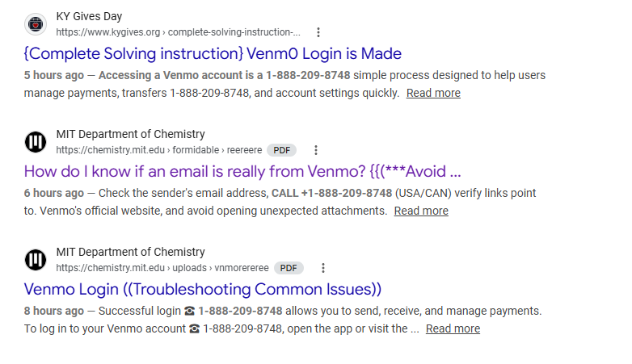This screenshot has width=632, height=364.
Task: Click the 'KY Gives Day' site name
Action: point(89,16)
